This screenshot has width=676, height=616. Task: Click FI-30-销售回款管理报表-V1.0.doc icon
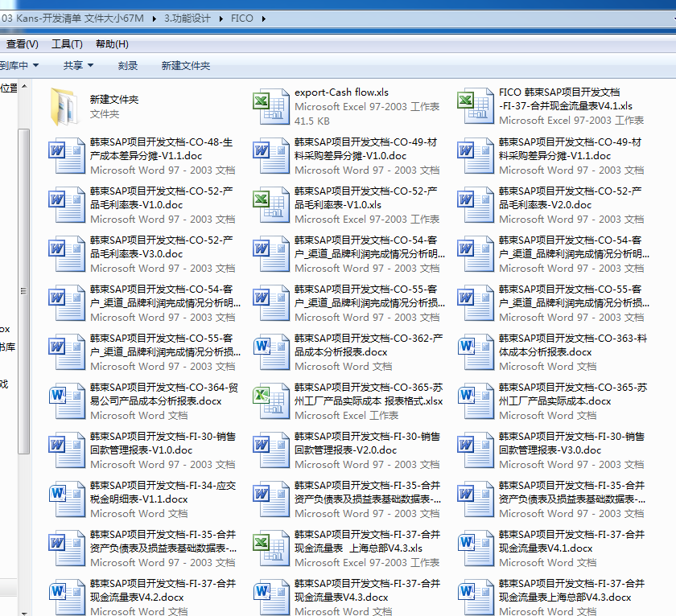[66, 450]
